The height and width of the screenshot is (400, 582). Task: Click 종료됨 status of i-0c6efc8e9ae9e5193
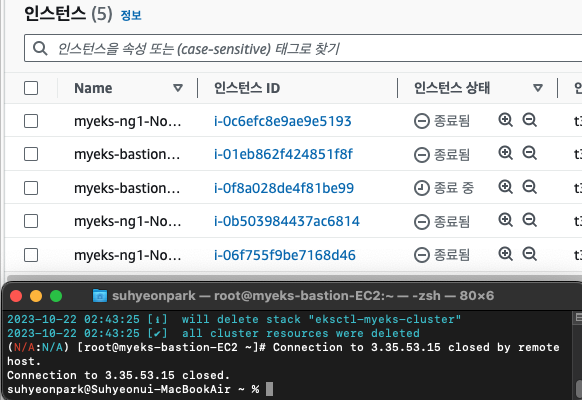coord(452,121)
